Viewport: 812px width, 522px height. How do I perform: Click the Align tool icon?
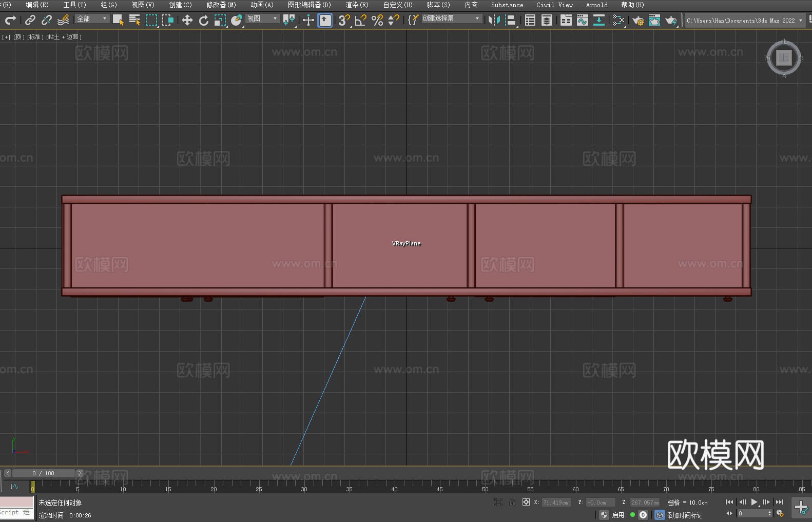coord(511,20)
